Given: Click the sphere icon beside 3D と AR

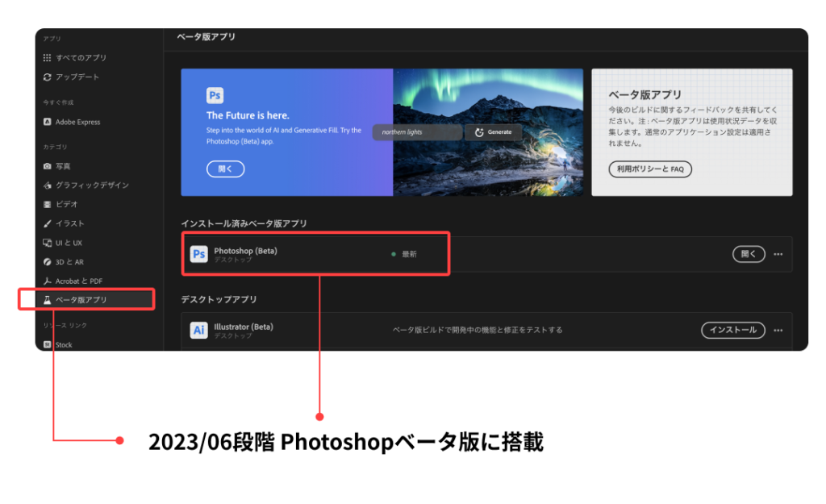Looking at the screenshot, I should [x=48, y=262].
